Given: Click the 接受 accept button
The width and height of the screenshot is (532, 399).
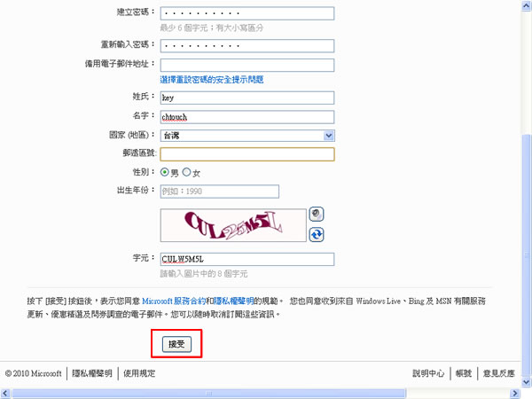Looking at the screenshot, I should (176, 344).
